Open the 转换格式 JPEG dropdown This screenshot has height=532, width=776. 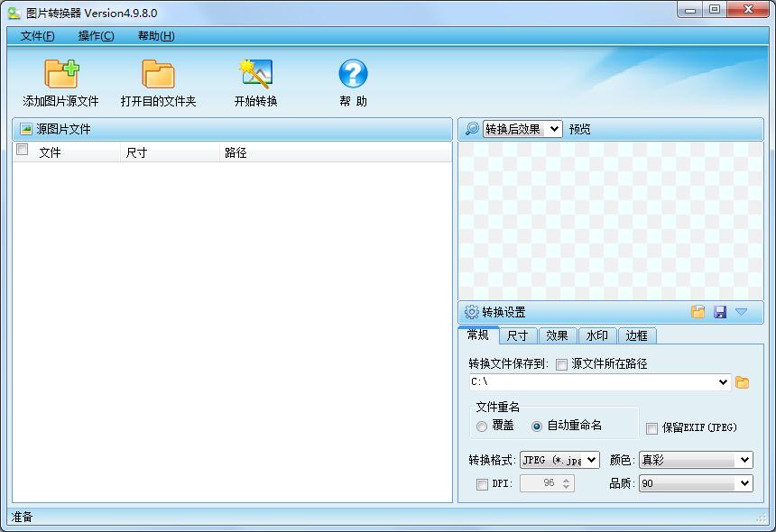tap(559, 460)
